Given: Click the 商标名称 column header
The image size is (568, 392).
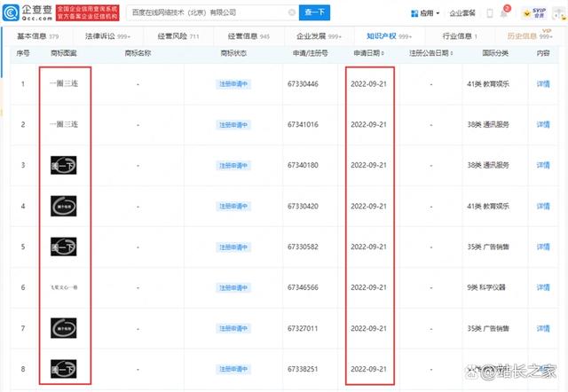Looking at the screenshot, I should pyautogui.click(x=138, y=53).
